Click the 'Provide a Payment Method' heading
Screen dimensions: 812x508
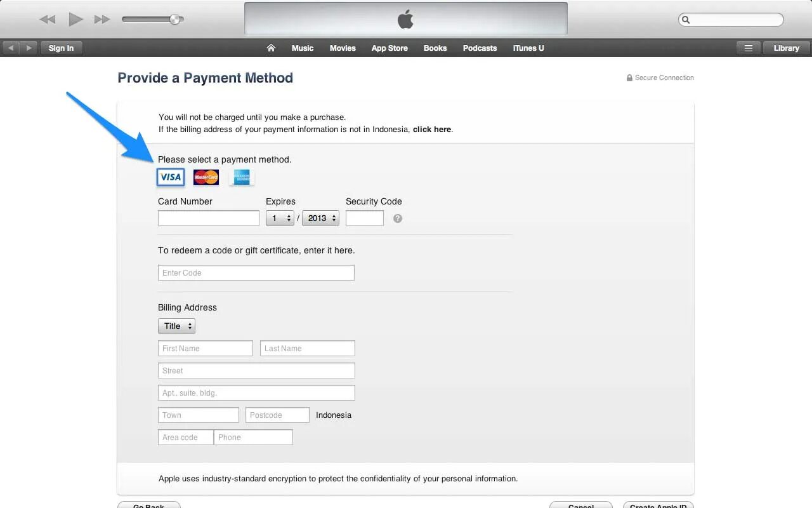(206, 78)
